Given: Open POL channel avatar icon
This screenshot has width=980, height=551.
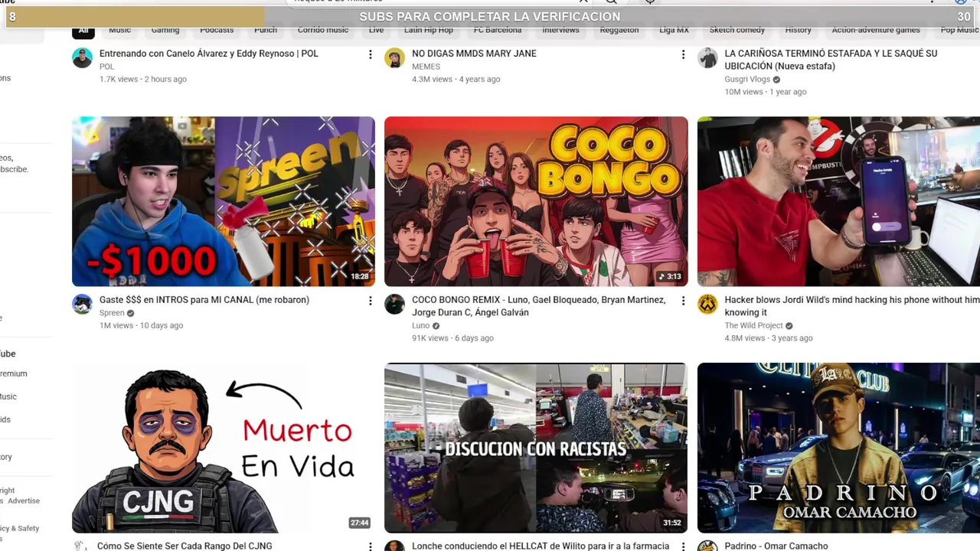Looking at the screenshot, I should coord(82,58).
